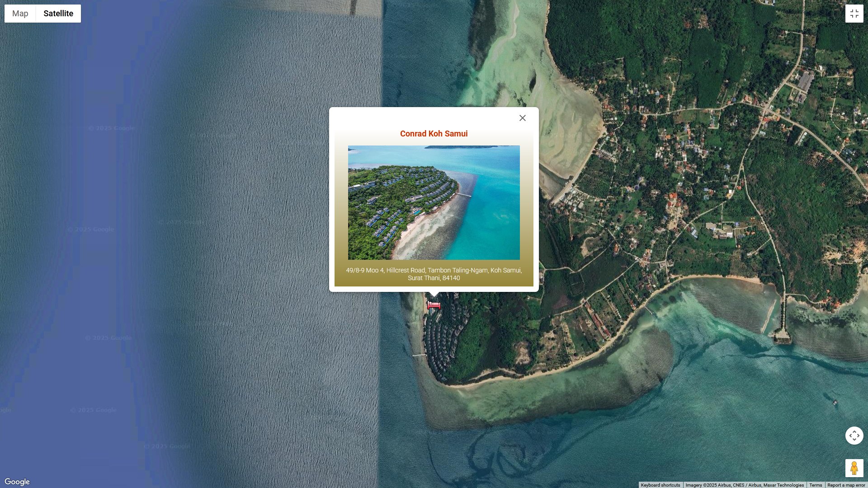This screenshot has width=868, height=488.
Task: Click the Street View pegman icon
Action: (x=854, y=468)
